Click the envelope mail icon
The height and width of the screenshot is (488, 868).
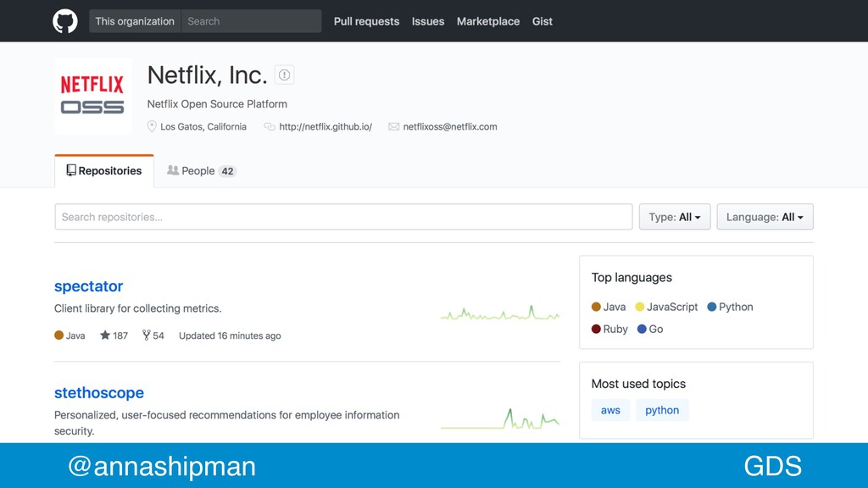[393, 127]
